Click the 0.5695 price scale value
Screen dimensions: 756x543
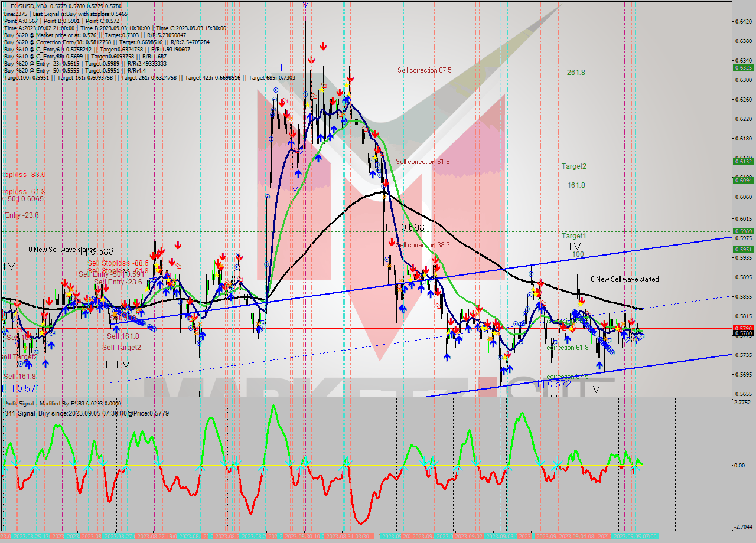coord(743,375)
